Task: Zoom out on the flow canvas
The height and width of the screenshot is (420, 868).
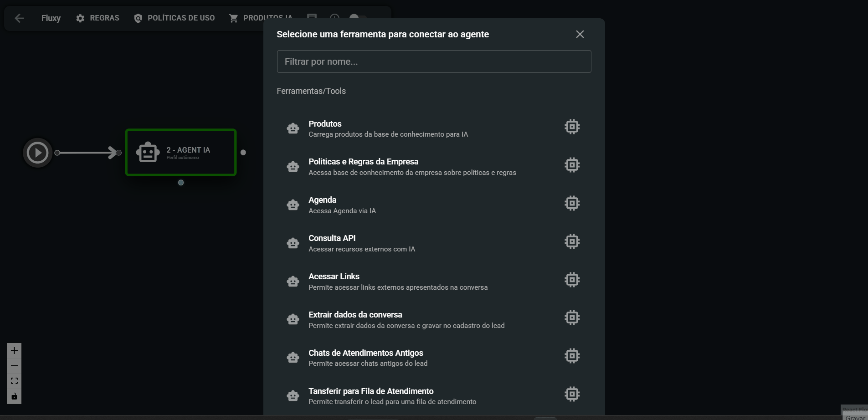Action: click(14, 366)
